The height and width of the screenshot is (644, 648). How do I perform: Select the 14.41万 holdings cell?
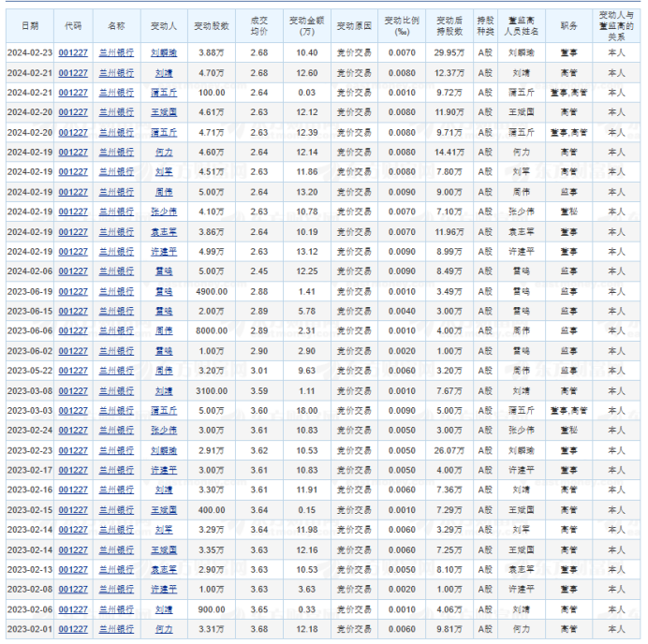(x=449, y=153)
